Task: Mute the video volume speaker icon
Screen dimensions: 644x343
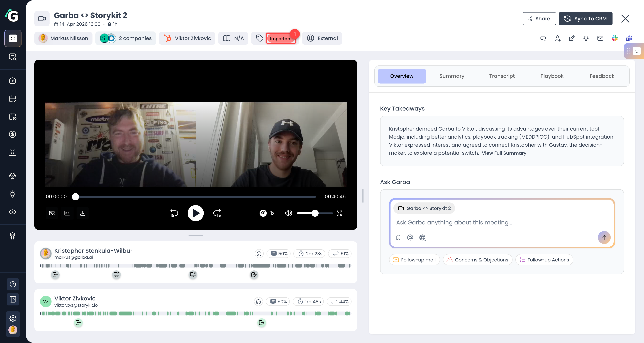Action: pyautogui.click(x=289, y=213)
